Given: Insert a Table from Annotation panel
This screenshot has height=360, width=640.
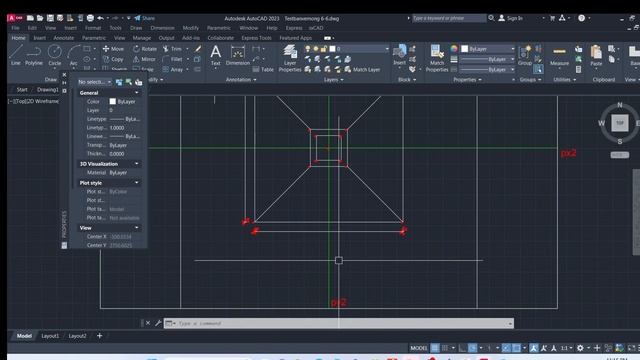Looking at the screenshot, I should (263, 69).
